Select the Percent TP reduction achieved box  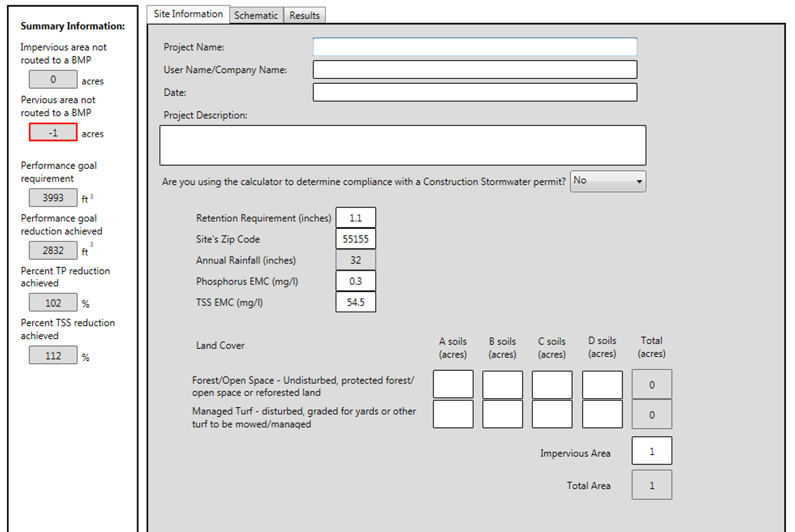point(53,303)
